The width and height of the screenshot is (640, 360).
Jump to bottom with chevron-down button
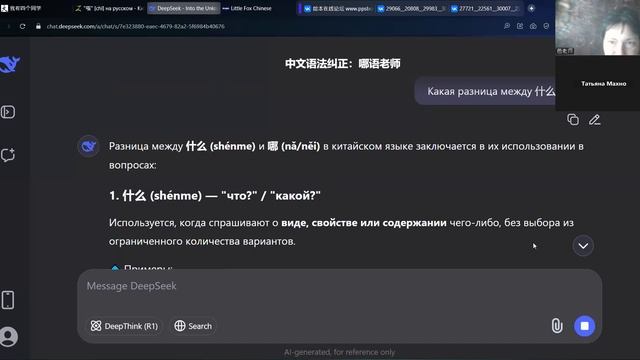pyautogui.click(x=583, y=246)
